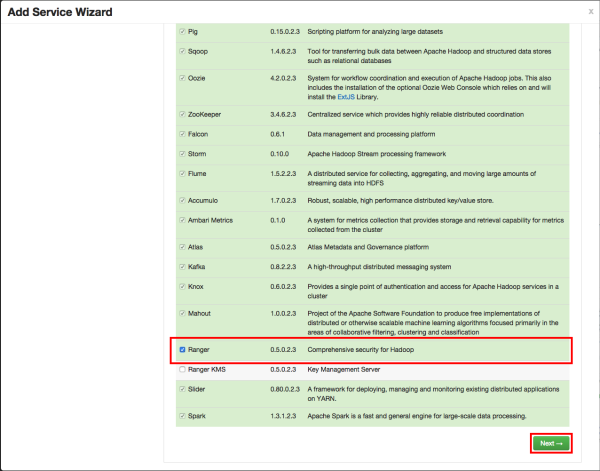The width and height of the screenshot is (600, 471).
Task: Click the Mahout service name
Action: (199, 313)
